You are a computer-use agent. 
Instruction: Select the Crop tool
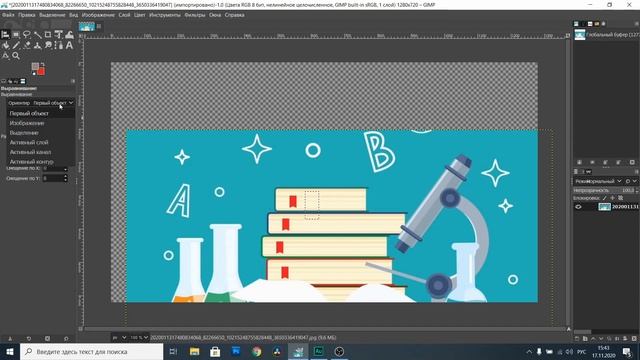(x=48, y=35)
